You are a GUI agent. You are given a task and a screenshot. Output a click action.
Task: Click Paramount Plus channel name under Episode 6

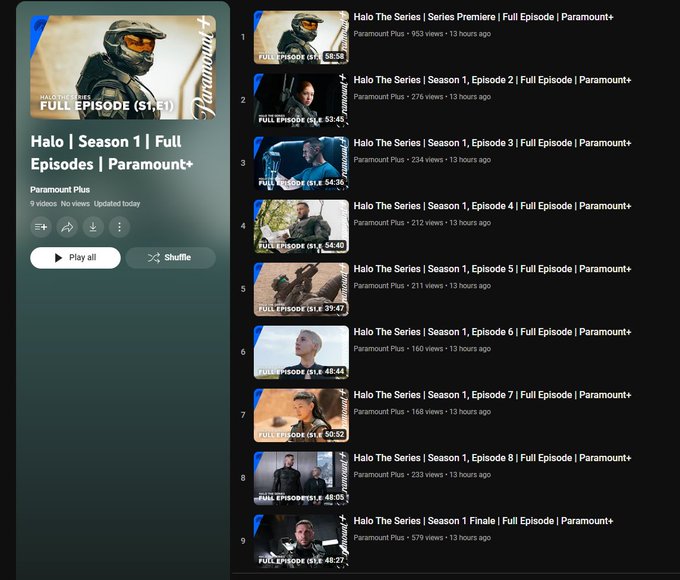[379, 349]
